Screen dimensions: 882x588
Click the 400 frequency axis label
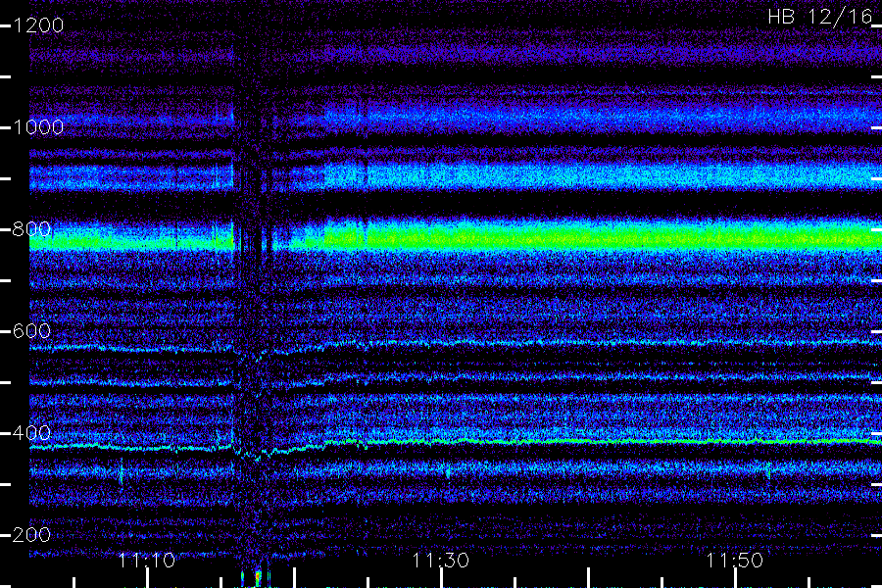point(31,433)
